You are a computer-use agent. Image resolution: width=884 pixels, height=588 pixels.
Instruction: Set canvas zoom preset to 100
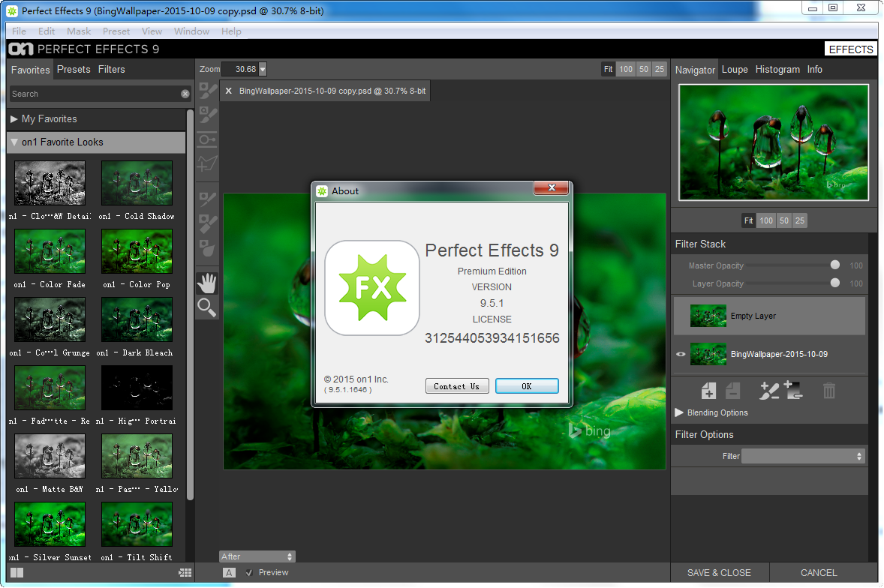tap(626, 69)
